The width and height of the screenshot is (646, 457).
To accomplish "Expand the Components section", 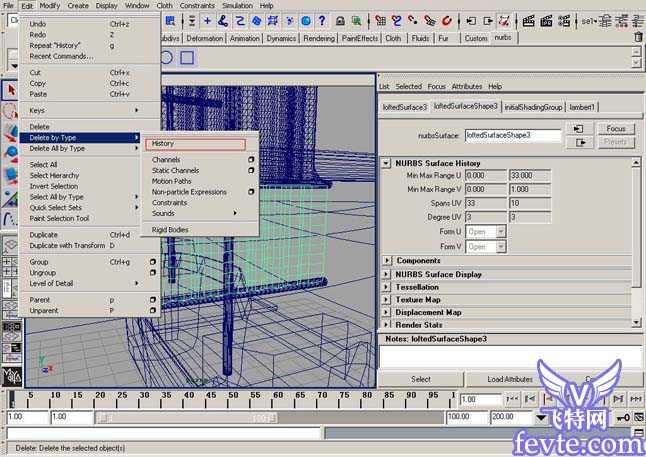I will (x=386, y=260).
